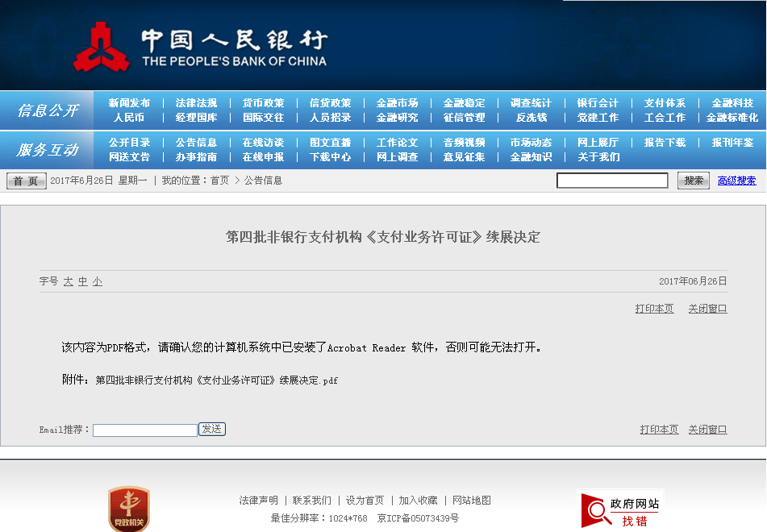Click top 打印本页 print link
Viewport: 767px width, 532px height.
(x=654, y=309)
